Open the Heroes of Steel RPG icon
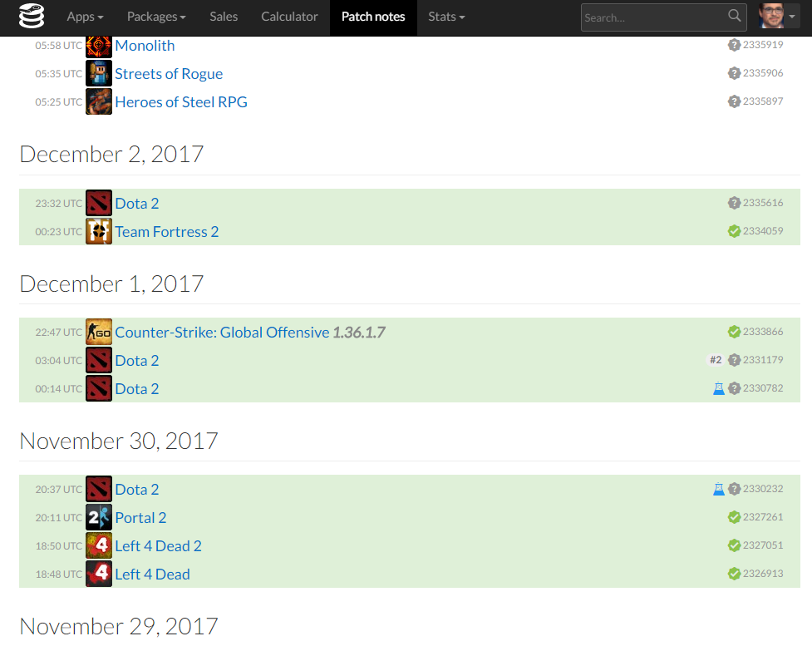812x646 pixels. point(98,101)
